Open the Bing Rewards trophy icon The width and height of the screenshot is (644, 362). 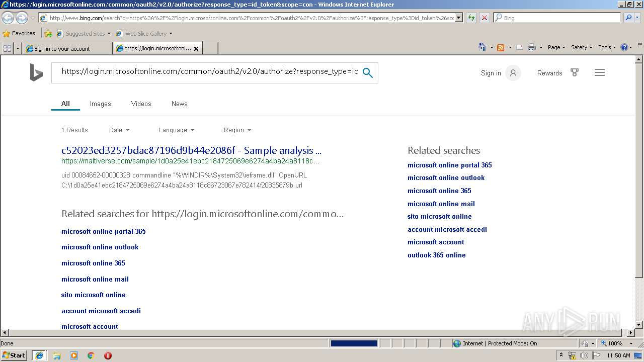(x=575, y=72)
